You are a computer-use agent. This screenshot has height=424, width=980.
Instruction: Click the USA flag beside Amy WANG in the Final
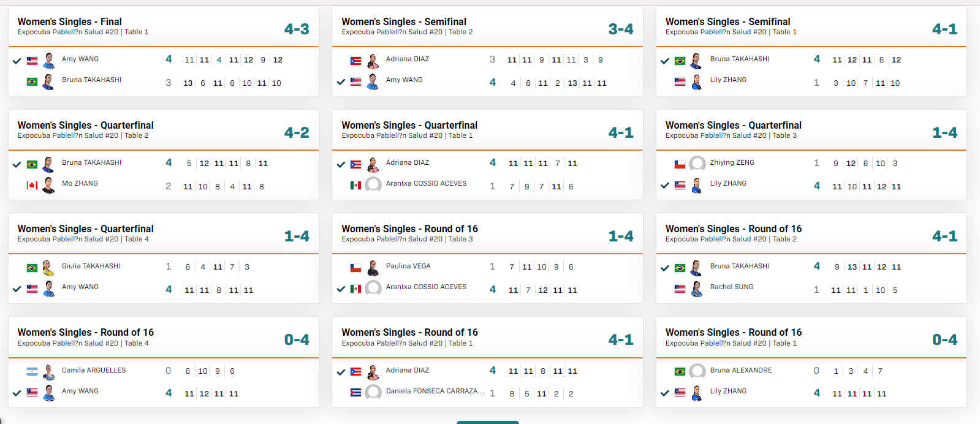[32, 61]
